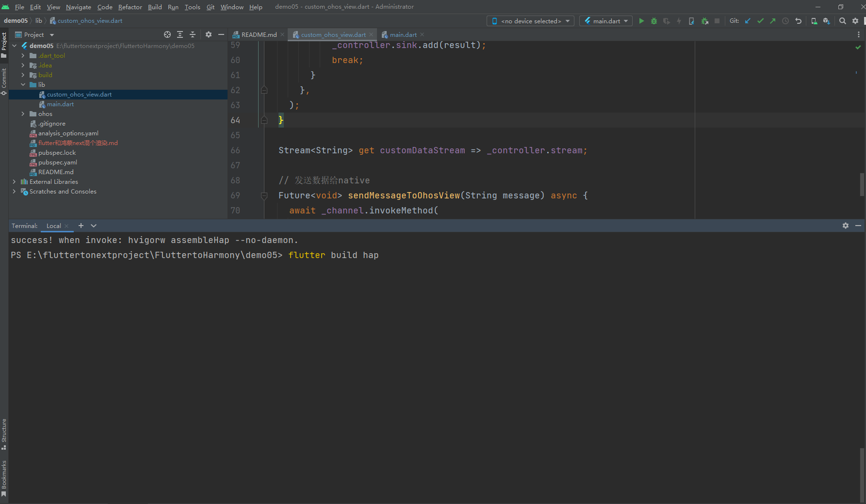Click the analysis green checkmark in editor

858,47
